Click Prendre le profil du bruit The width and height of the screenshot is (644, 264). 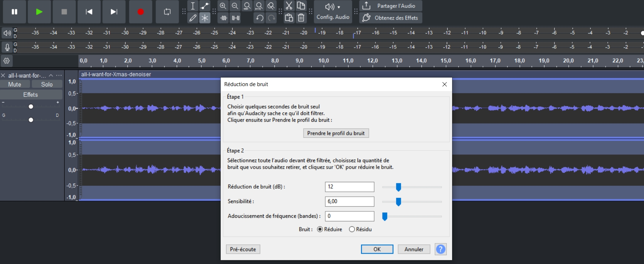click(x=336, y=133)
